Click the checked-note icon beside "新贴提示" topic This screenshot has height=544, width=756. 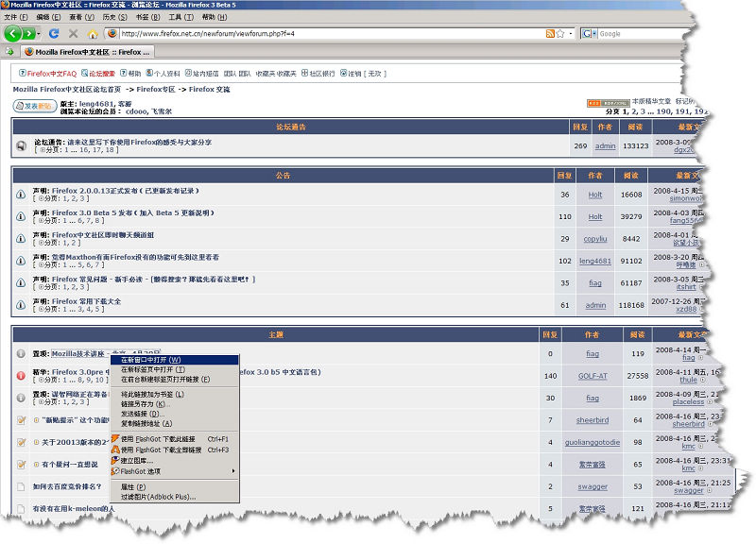click(21, 419)
